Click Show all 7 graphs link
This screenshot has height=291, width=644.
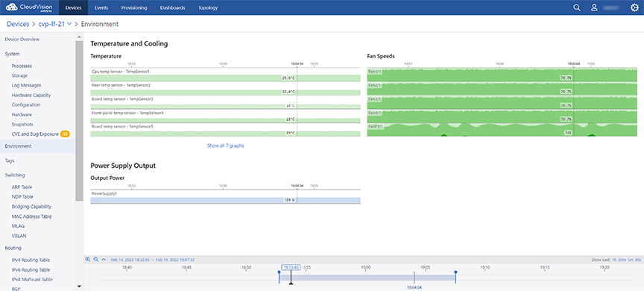pos(226,145)
